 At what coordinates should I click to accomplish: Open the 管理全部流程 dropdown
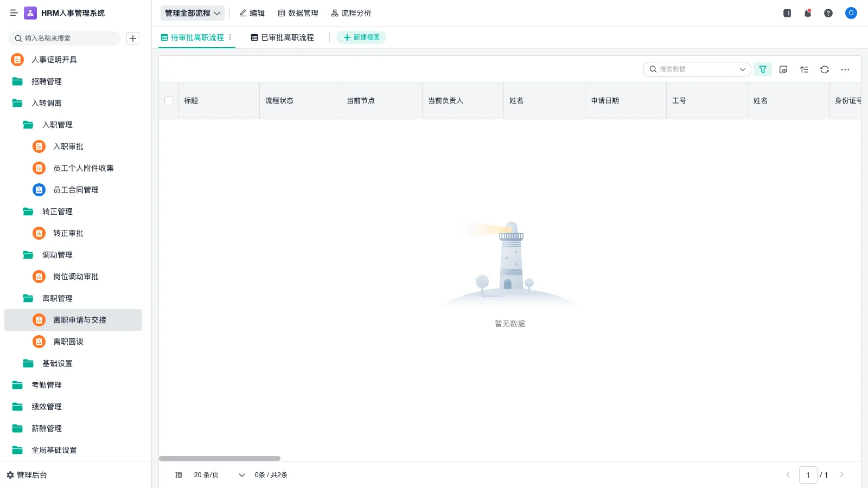[193, 12]
